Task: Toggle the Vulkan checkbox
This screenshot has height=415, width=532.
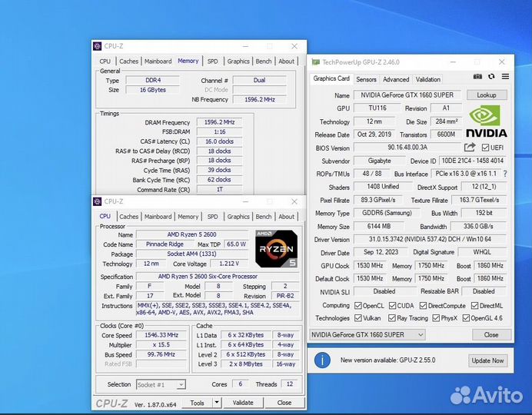Action: tap(358, 318)
